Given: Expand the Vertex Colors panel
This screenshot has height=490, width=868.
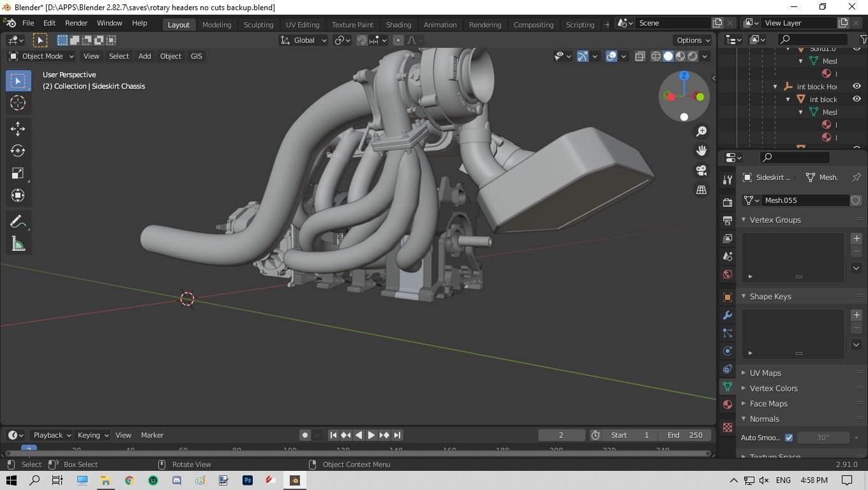Looking at the screenshot, I should (744, 389).
